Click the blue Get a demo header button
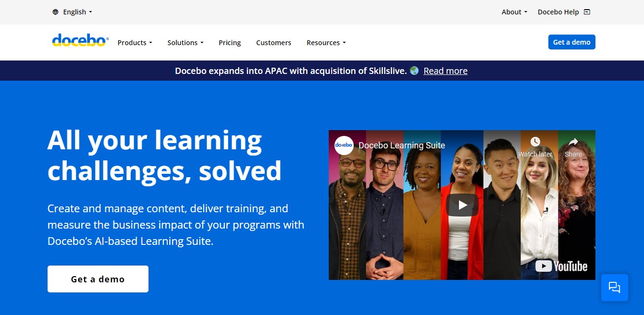The height and width of the screenshot is (315, 644). click(571, 42)
